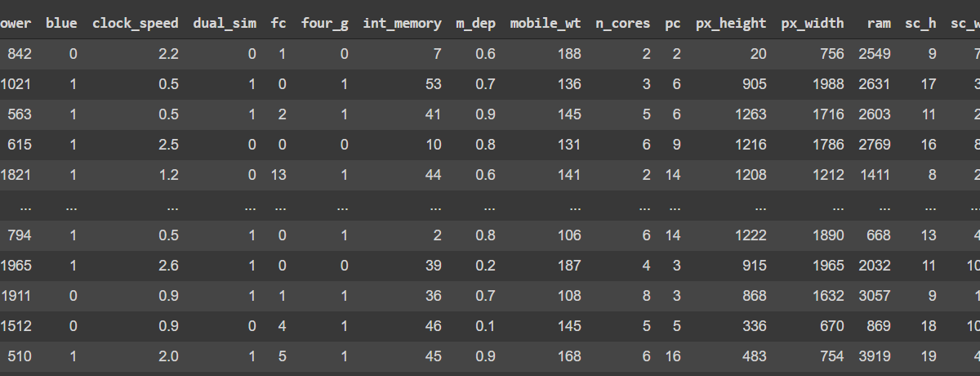Click the blue column header
Image resolution: width=980 pixels, height=376 pixels.
click(61, 23)
